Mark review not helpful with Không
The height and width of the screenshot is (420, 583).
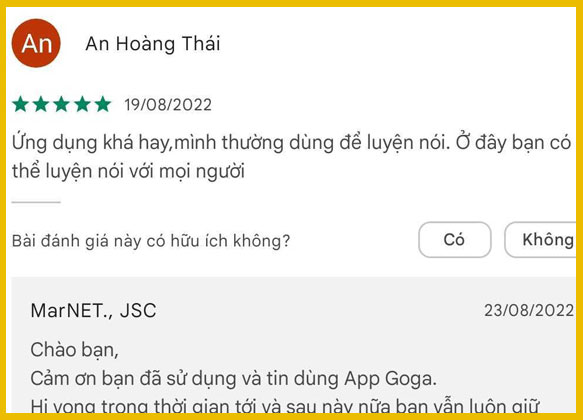(x=541, y=240)
